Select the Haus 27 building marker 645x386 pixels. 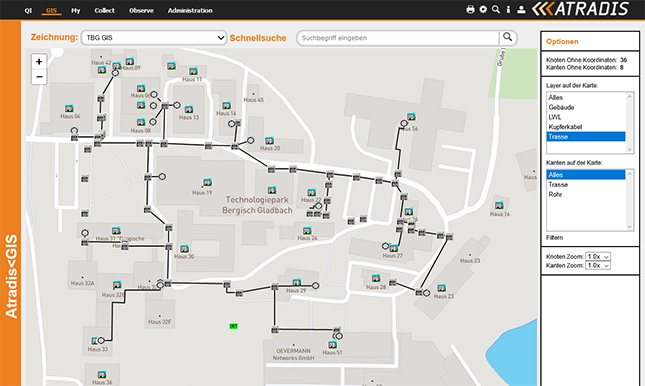pos(394,248)
